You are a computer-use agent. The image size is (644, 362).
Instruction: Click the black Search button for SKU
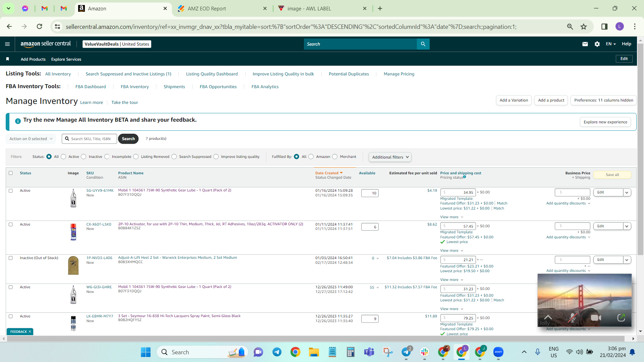click(x=128, y=139)
